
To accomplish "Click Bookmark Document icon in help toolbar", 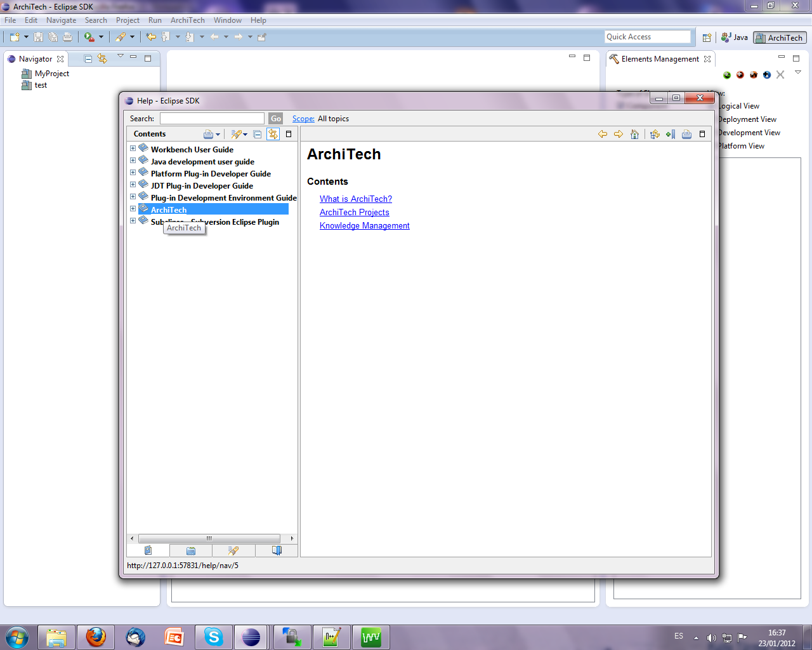I will click(671, 134).
